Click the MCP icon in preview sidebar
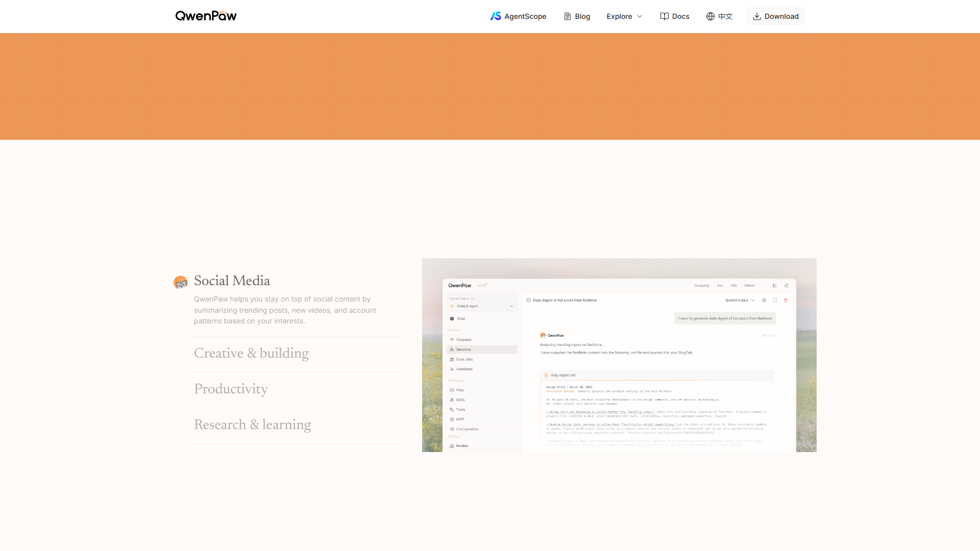 click(x=452, y=419)
